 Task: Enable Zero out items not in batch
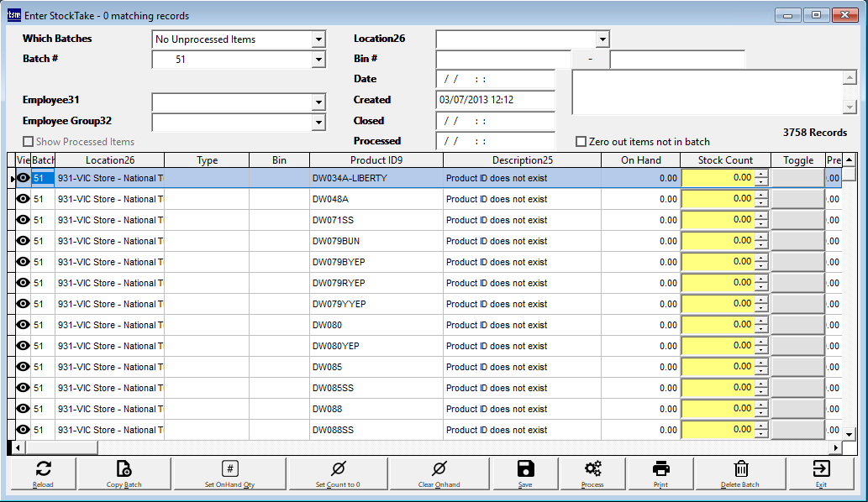(579, 141)
